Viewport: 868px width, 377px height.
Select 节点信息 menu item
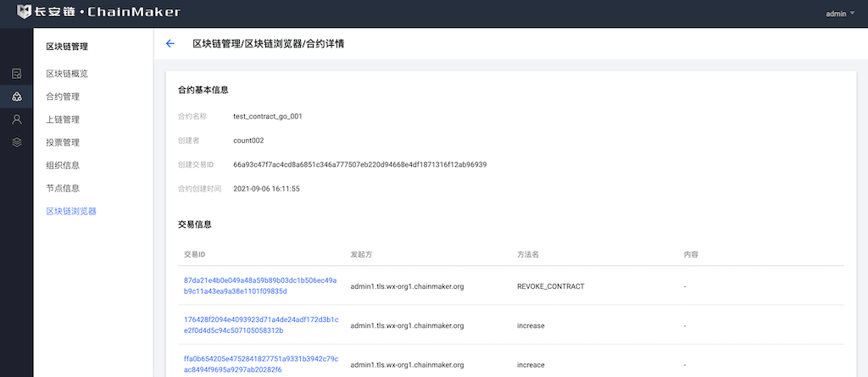click(63, 188)
